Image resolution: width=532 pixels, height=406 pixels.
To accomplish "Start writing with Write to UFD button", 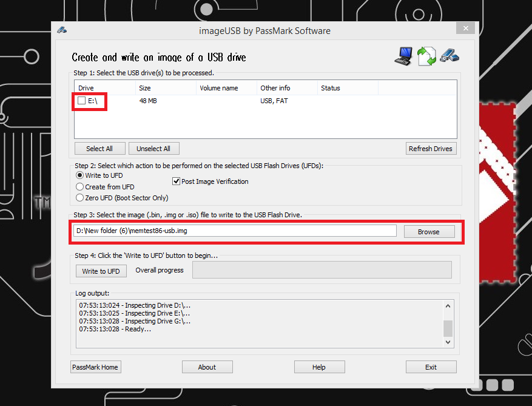I will (x=101, y=271).
